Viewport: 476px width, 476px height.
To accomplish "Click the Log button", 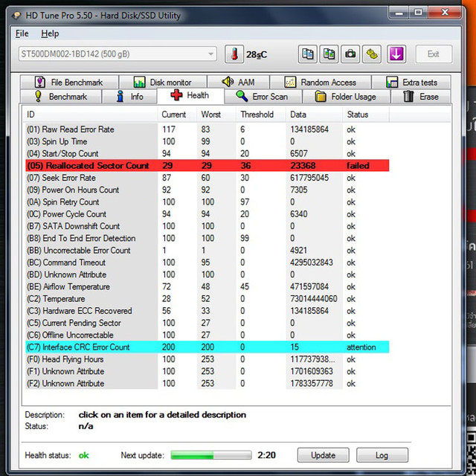I will [x=382, y=454].
